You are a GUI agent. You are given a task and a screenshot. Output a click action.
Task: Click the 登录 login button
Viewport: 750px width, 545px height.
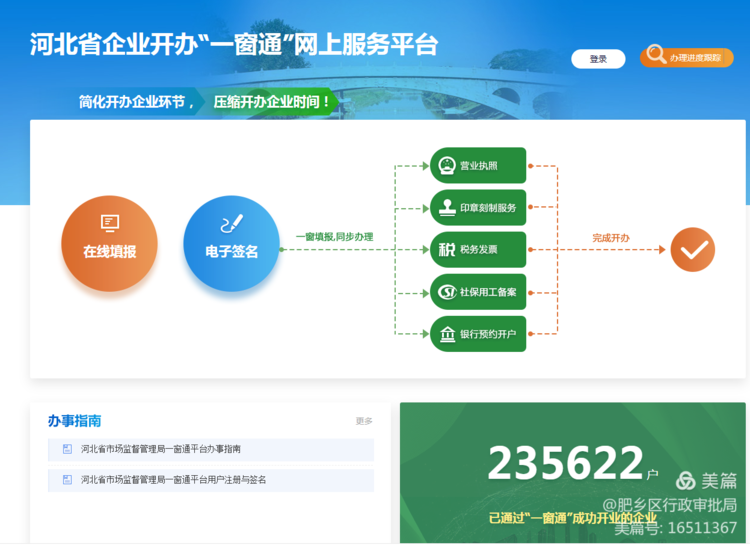[x=598, y=59]
